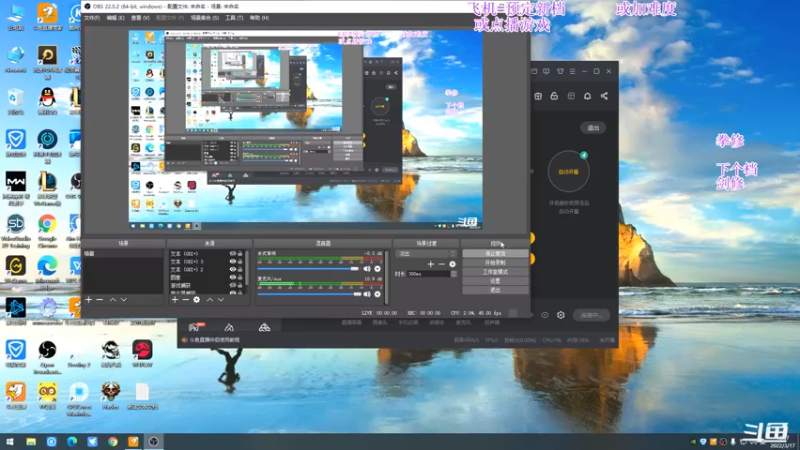The width and height of the screenshot is (800, 450).
Task: Add a scene transition with the plus icon
Action: tap(431, 264)
